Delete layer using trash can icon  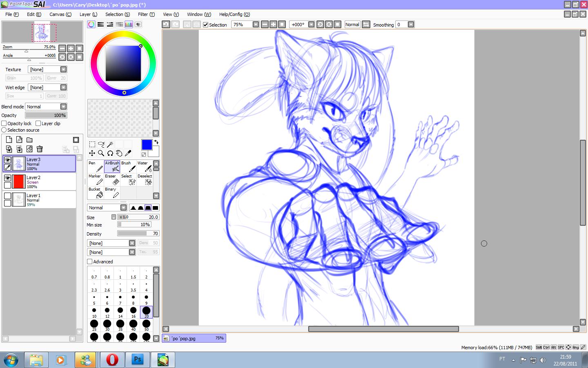(x=40, y=149)
